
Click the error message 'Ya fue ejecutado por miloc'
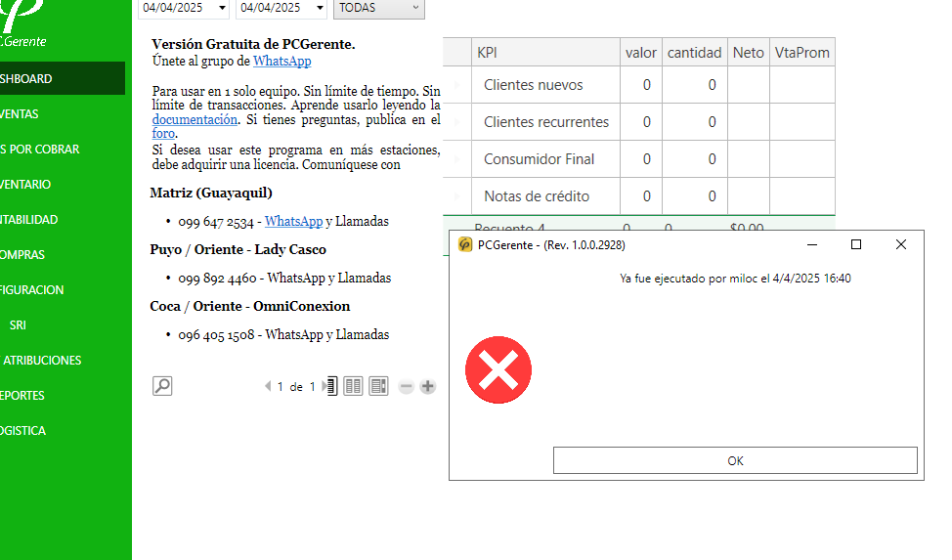735,279
